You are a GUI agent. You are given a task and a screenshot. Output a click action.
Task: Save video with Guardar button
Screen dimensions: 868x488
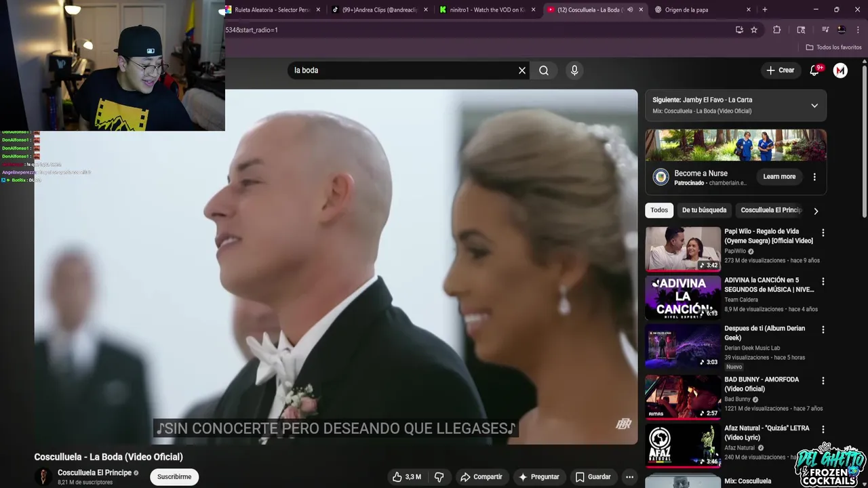pyautogui.click(x=593, y=477)
